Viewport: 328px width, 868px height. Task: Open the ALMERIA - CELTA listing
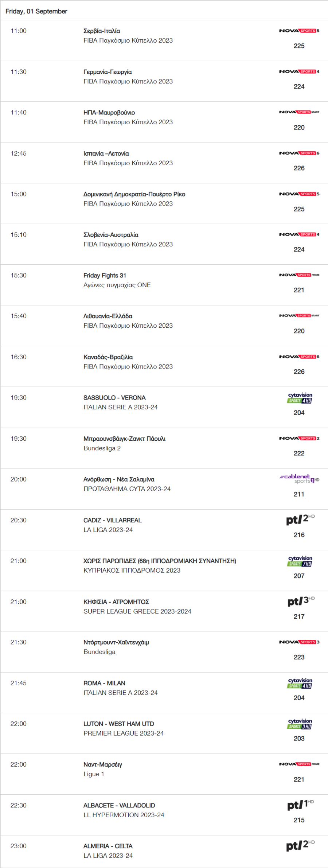(x=164, y=851)
